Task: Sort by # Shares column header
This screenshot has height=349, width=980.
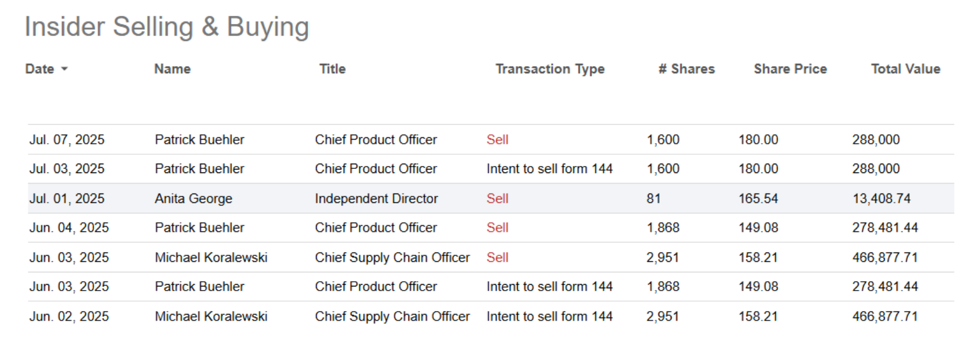Action: click(686, 69)
